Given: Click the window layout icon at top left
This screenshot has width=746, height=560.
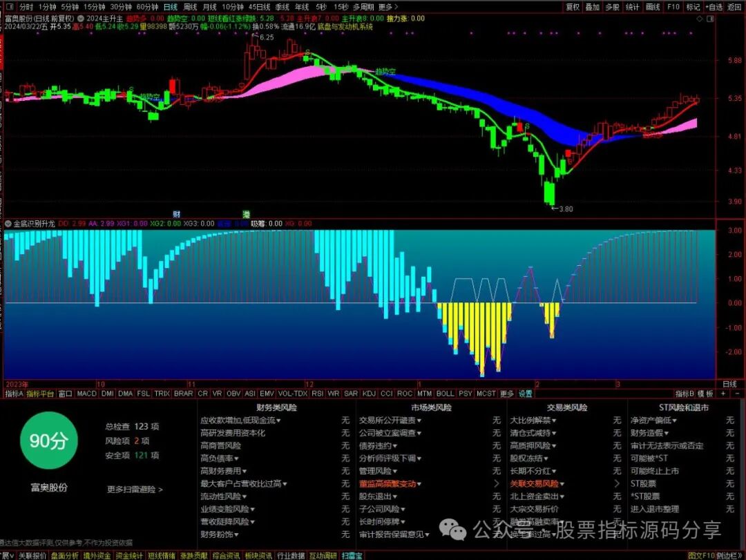Looking at the screenshot, I should pos(9,7).
